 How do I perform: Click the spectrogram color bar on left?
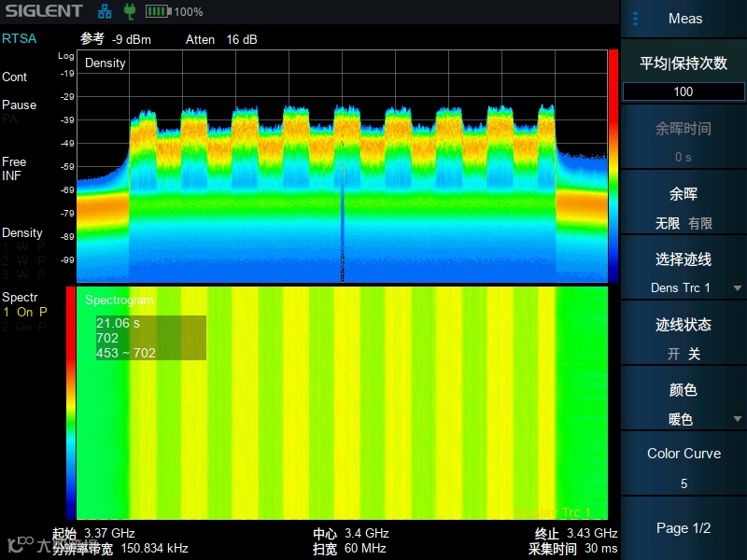point(71,403)
